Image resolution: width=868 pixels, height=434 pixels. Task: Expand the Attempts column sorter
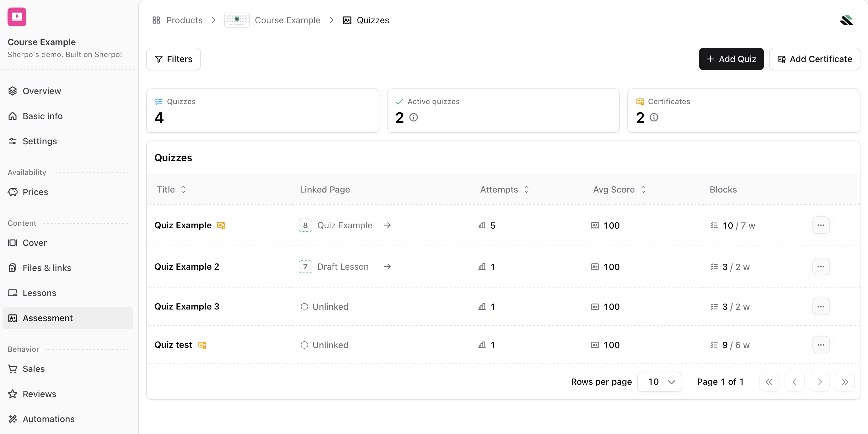click(x=526, y=189)
